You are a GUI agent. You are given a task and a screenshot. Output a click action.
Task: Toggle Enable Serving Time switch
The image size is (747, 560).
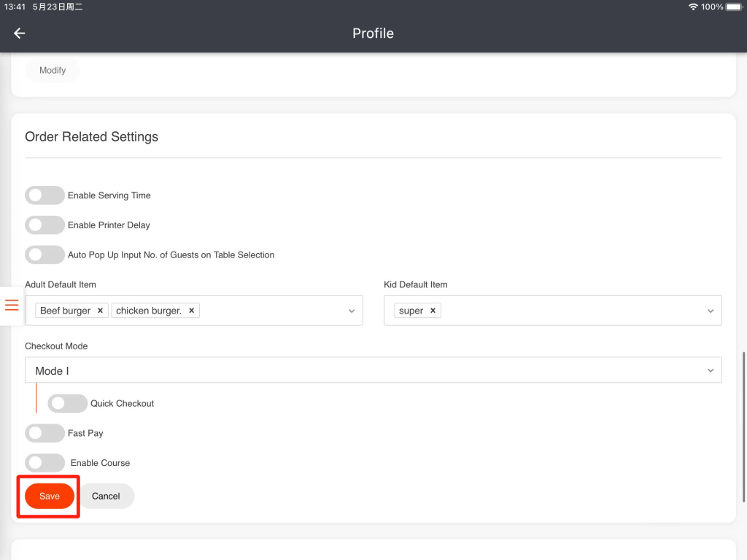tap(44, 195)
